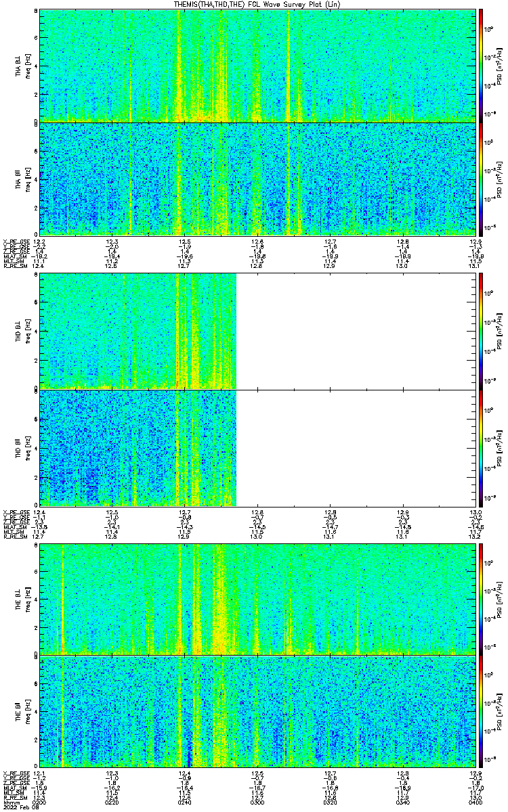Click the empty data gap in THD B-perpendicular panel
The image size is (508, 812).
click(x=356, y=332)
